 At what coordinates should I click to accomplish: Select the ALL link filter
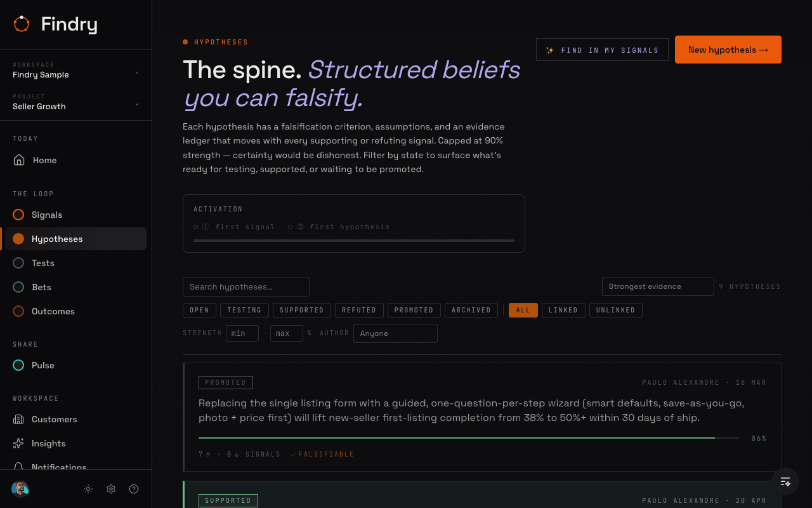(523, 310)
